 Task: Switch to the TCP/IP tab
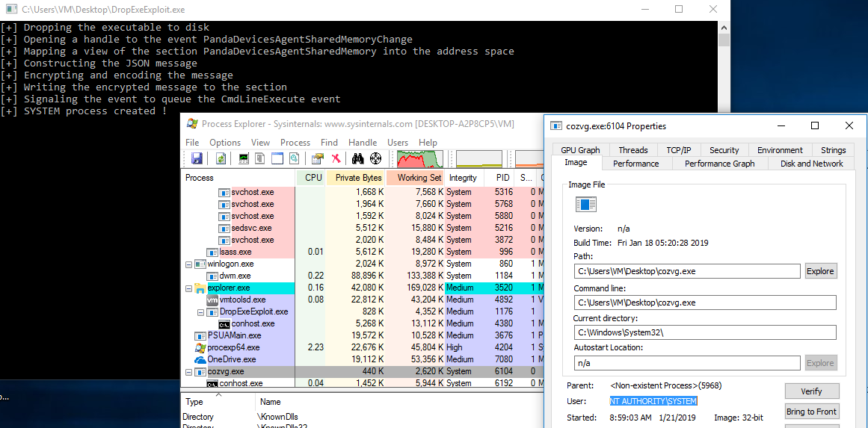[680, 150]
